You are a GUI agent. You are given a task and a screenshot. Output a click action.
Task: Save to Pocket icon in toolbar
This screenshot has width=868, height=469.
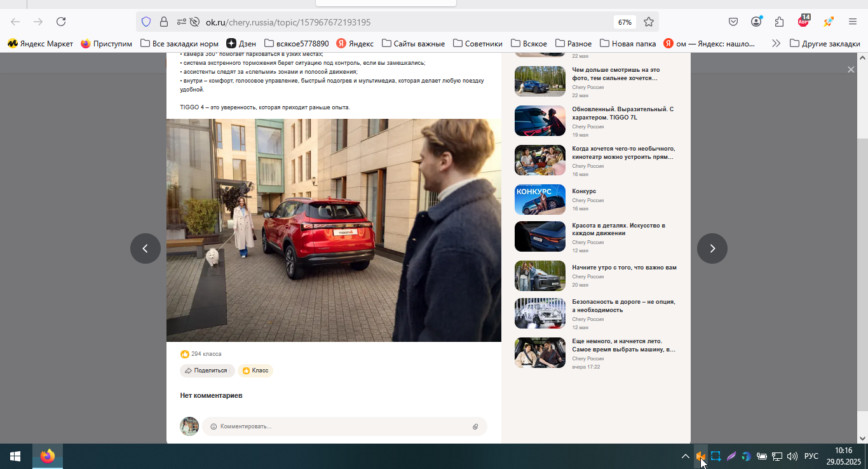coord(733,22)
